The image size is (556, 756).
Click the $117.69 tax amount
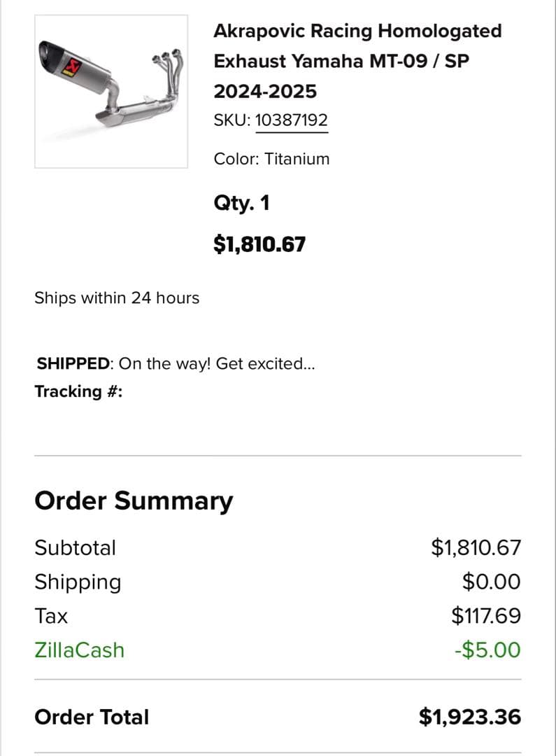tap(485, 616)
